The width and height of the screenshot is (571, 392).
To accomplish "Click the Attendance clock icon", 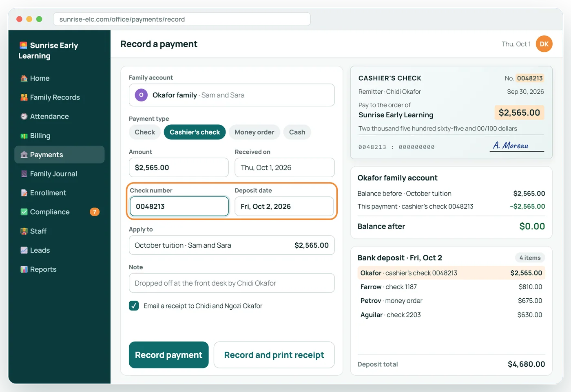I will pos(24,117).
